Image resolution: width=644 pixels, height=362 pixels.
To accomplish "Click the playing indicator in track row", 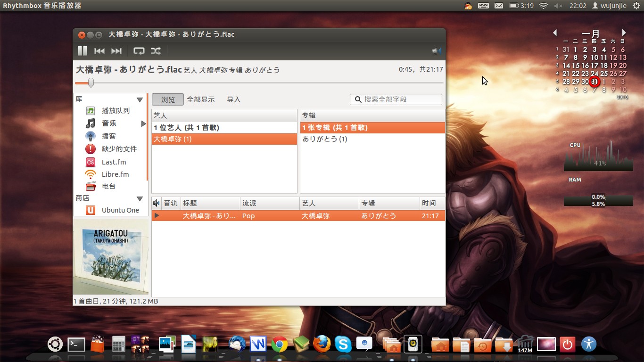I will click(157, 216).
